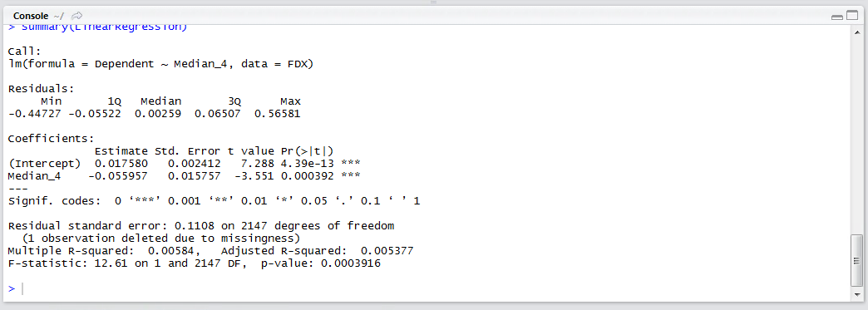
Task: Maximize the Console pane
Action: (x=849, y=17)
